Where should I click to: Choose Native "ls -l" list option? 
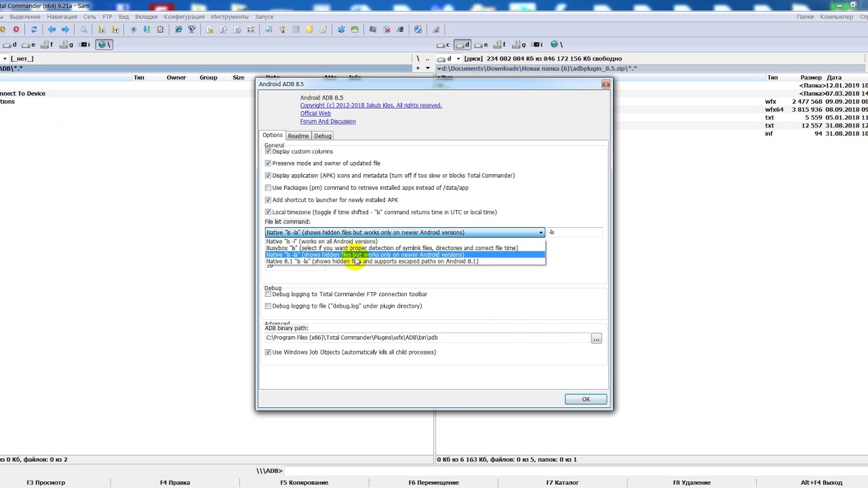(405, 241)
